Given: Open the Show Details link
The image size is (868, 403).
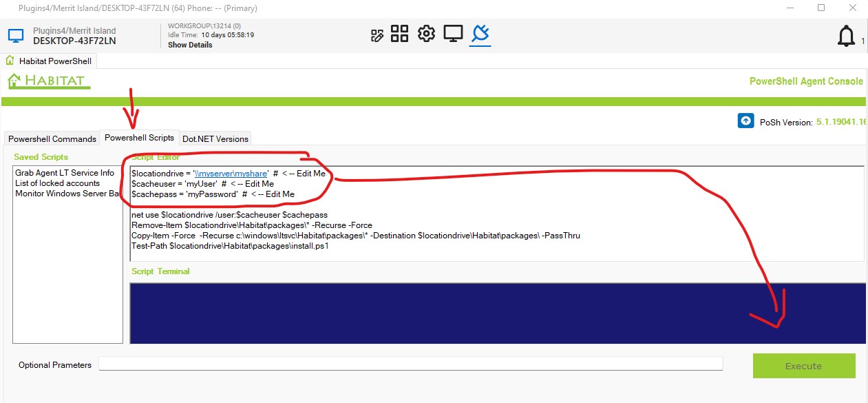Looking at the screenshot, I should [x=189, y=44].
